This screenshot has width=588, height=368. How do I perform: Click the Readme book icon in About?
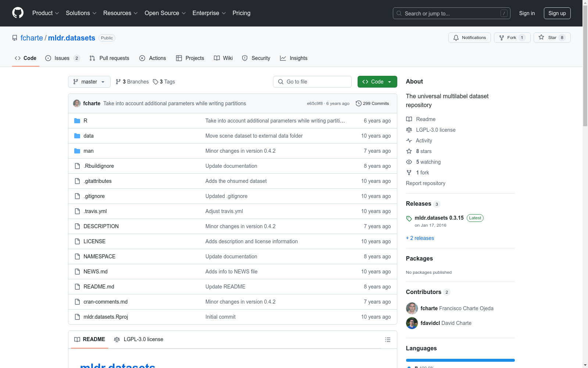409,119
